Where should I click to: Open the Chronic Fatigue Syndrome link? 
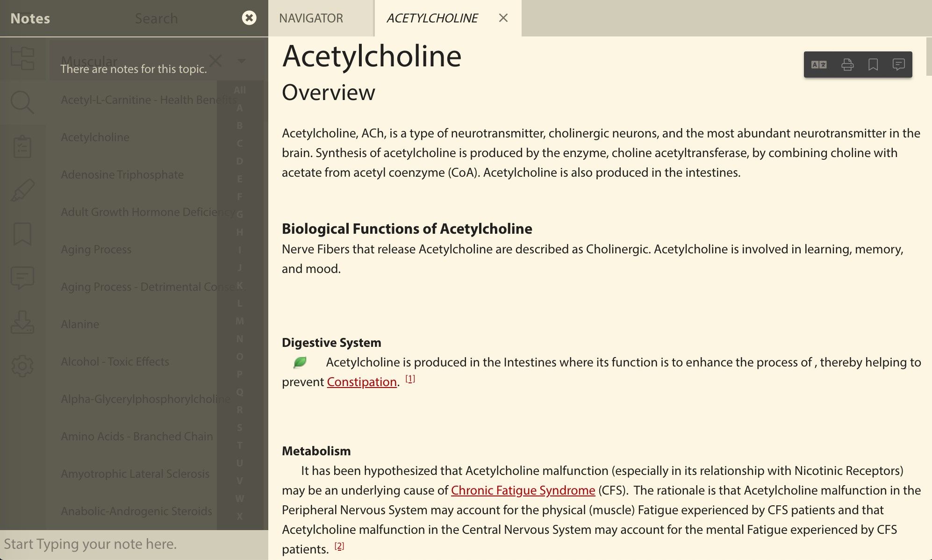tap(523, 490)
